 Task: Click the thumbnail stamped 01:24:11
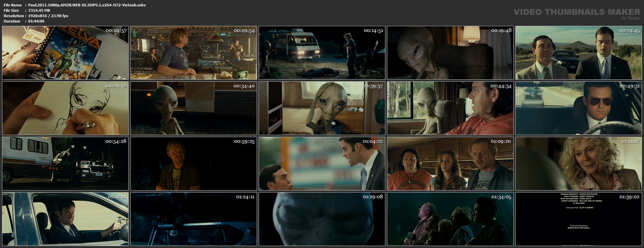(194, 219)
